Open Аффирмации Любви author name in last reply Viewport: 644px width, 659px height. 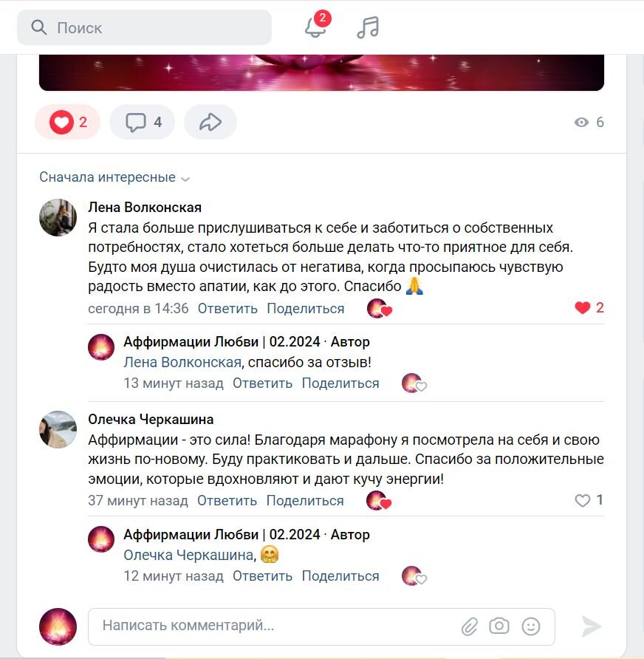point(191,535)
